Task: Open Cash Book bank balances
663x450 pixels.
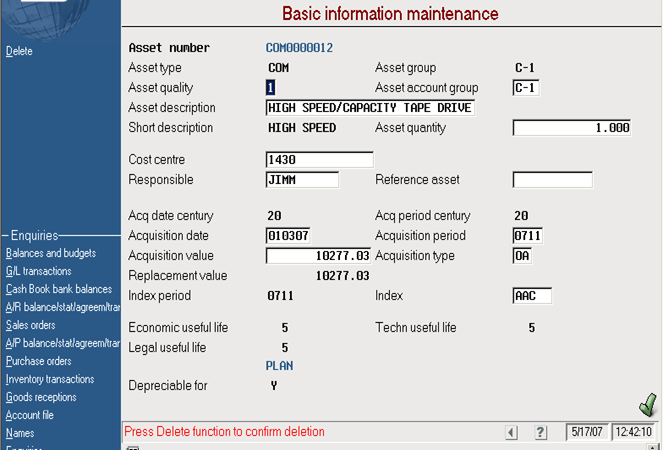Action: (x=59, y=289)
